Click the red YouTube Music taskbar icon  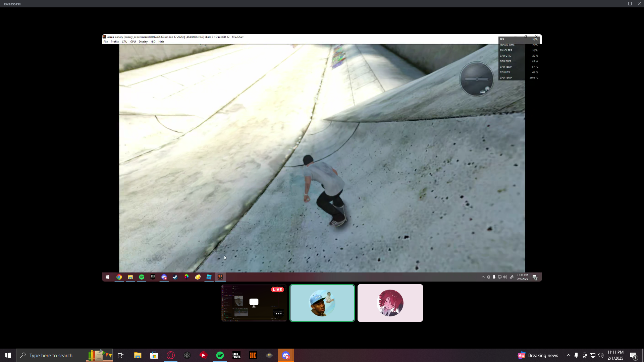[204, 355]
